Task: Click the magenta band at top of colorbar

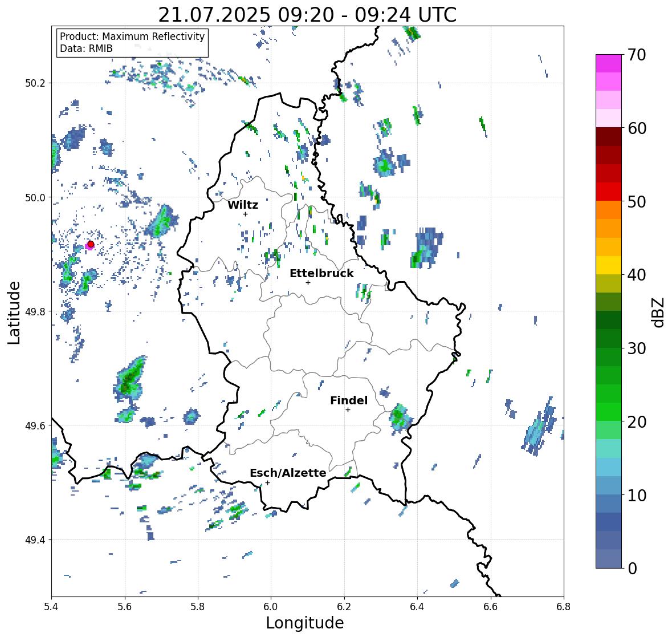Action: pyautogui.click(x=609, y=63)
